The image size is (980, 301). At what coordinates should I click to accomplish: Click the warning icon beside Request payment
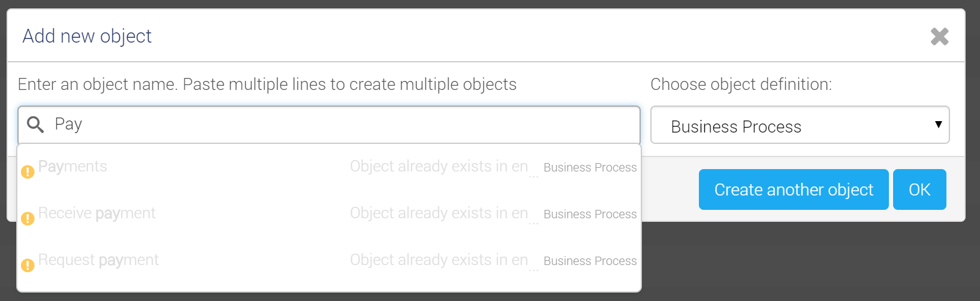[28, 265]
